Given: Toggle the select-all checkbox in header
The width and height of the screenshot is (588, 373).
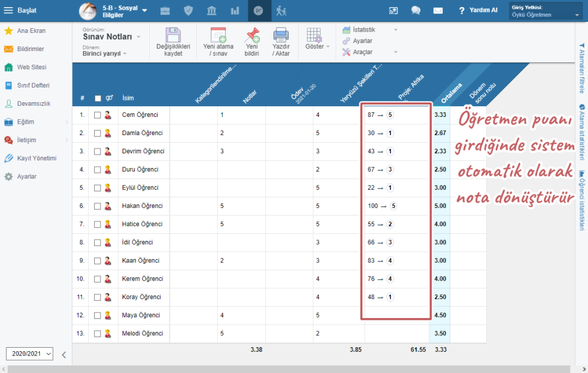Looking at the screenshot, I should [x=98, y=99].
